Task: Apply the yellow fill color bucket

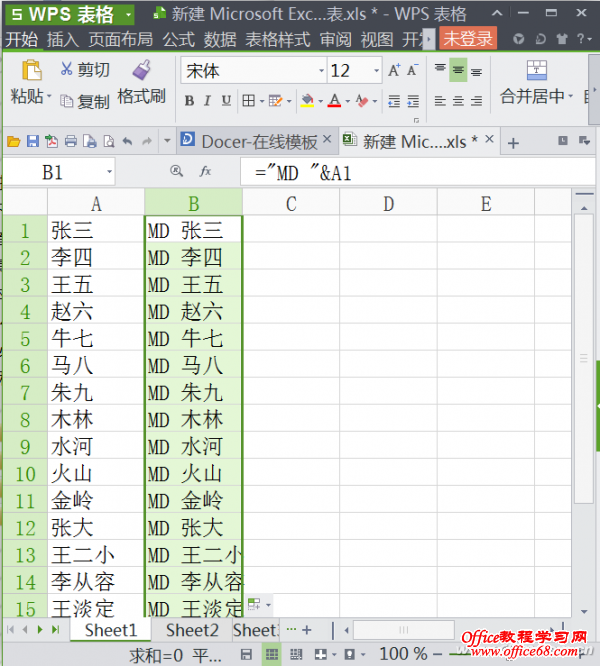Action: [x=307, y=101]
